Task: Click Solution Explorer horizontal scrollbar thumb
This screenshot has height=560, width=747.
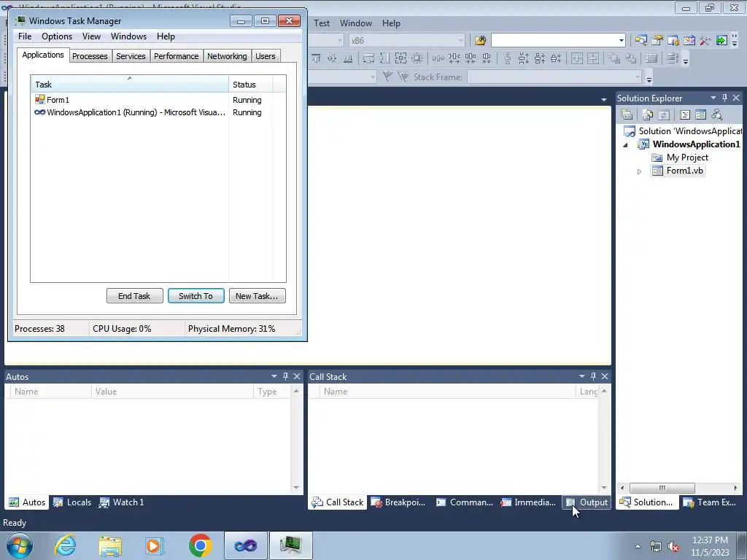Action: [x=662, y=488]
